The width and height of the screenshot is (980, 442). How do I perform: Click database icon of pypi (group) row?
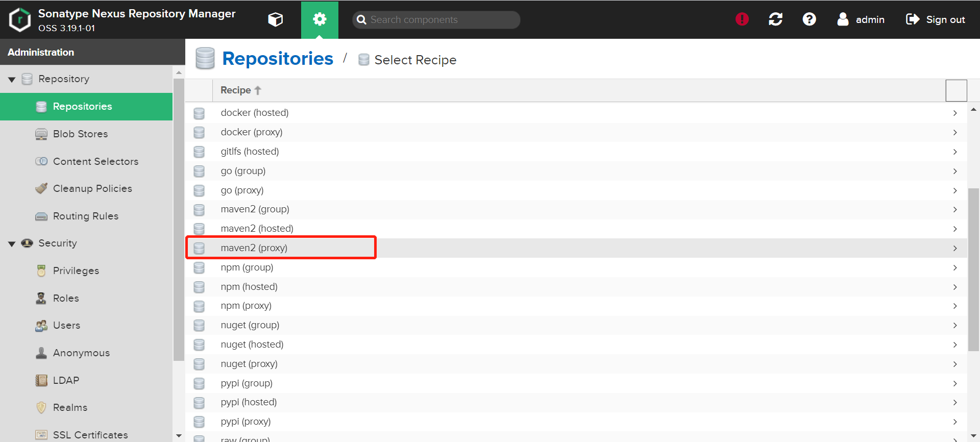[199, 383]
